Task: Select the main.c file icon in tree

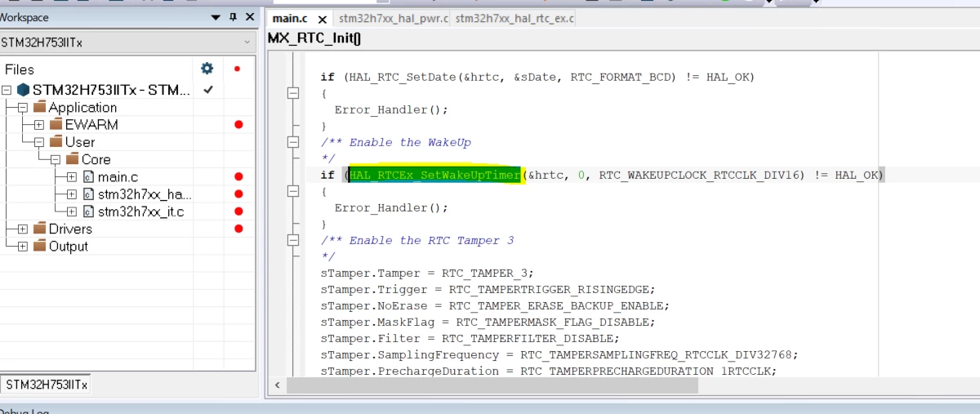Action: click(x=88, y=177)
